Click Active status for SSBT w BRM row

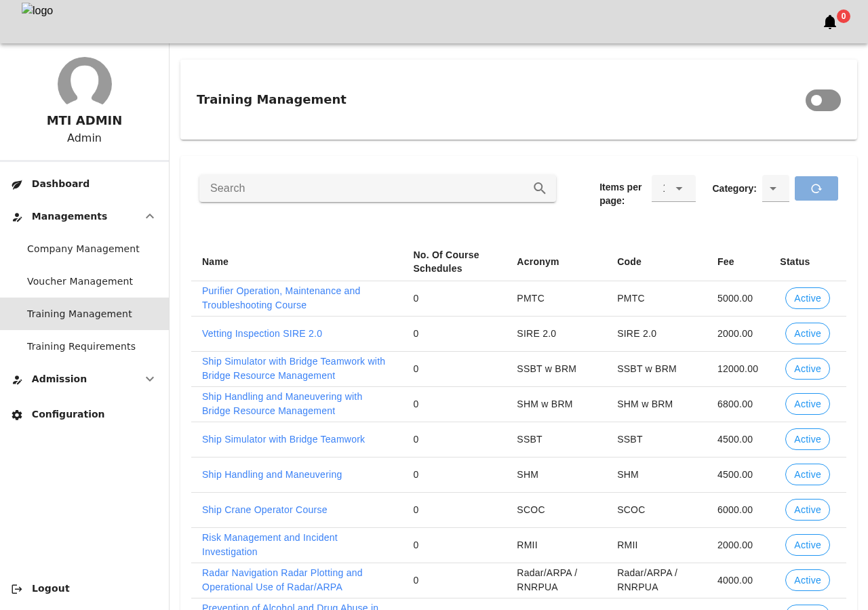[808, 369]
